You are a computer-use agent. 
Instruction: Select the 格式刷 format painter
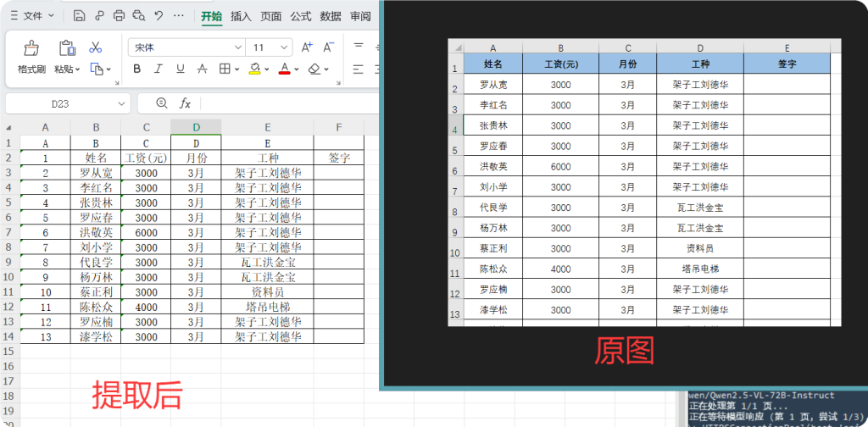pyautogui.click(x=31, y=58)
